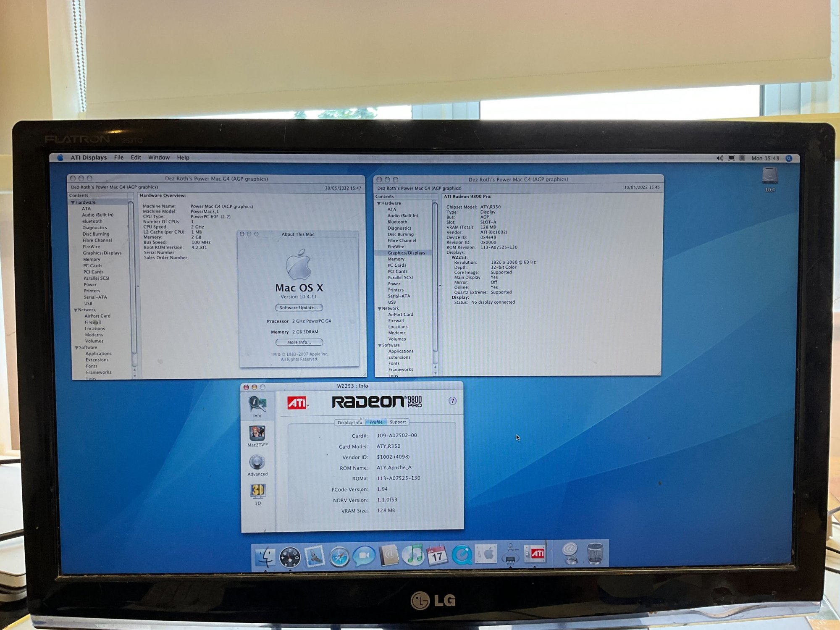Click the purple help question mark button
This screenshot has height=630, width=840.
point(452,401)
